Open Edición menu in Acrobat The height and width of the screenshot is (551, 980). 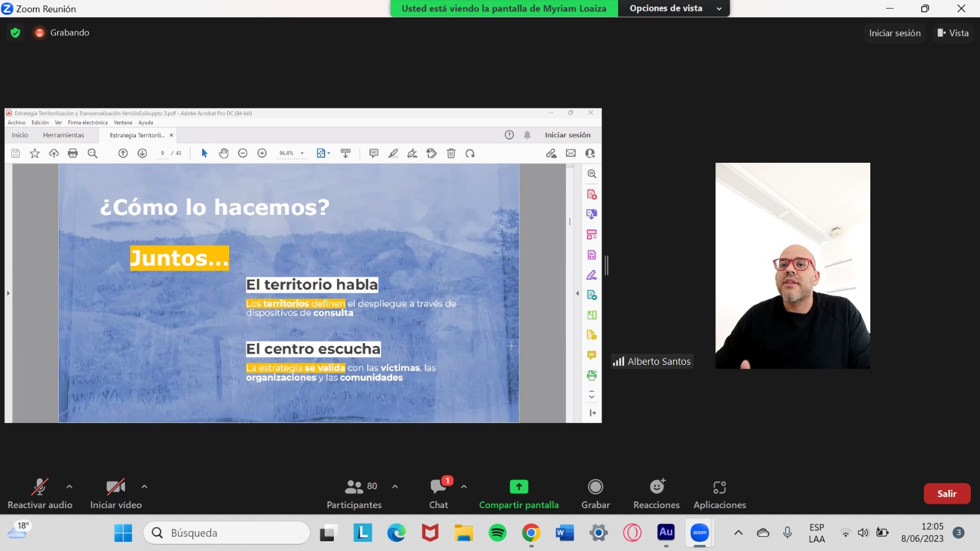pos(40,122)
